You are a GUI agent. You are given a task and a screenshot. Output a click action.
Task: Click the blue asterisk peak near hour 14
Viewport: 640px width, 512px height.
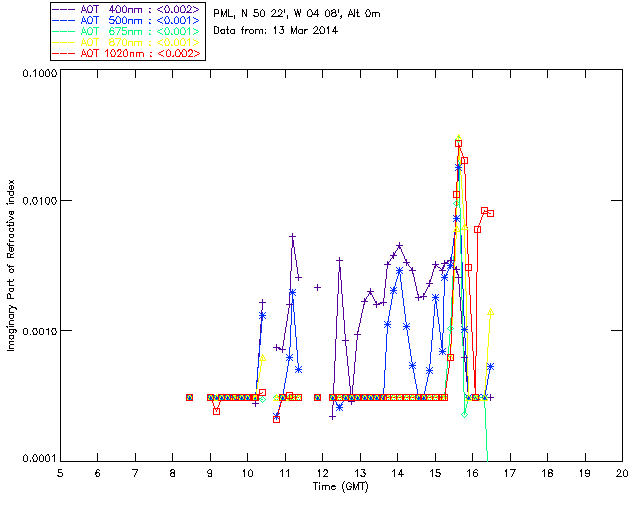(399, 271)
